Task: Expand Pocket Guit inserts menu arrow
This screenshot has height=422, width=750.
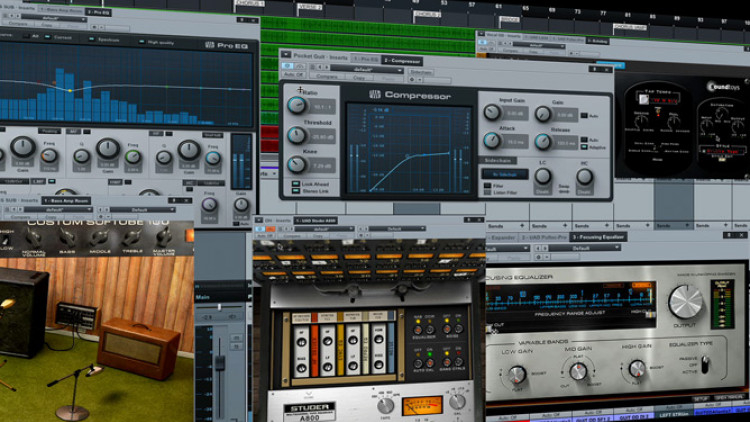Action: click(x=286, y=55)
